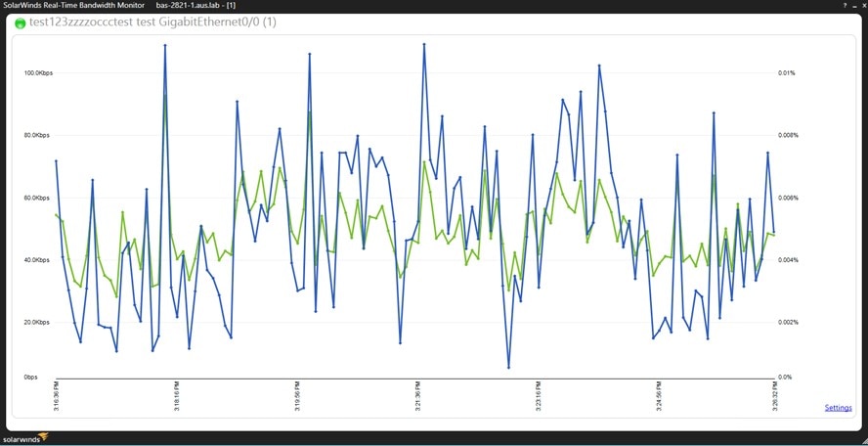Viewport: 868px width, 446px height.
Task: Click the 0.0% utilization label
Action: (785, 378)
